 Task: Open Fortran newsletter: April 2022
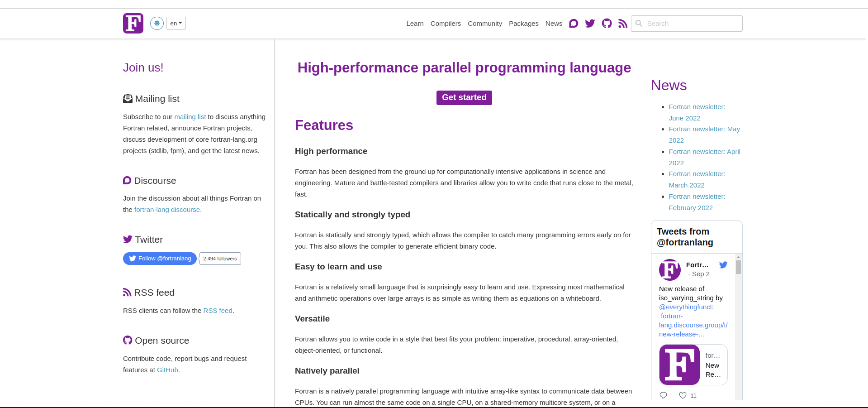(x=705, y=157)
